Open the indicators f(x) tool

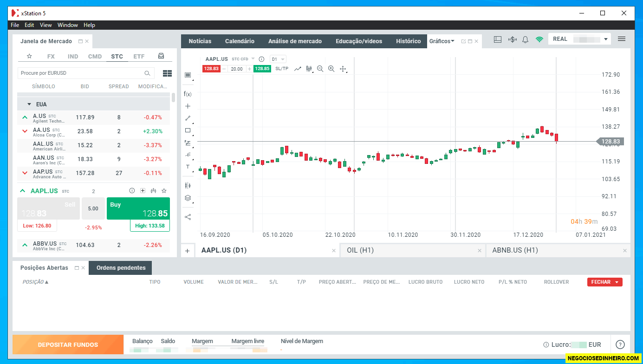[188, 94]
